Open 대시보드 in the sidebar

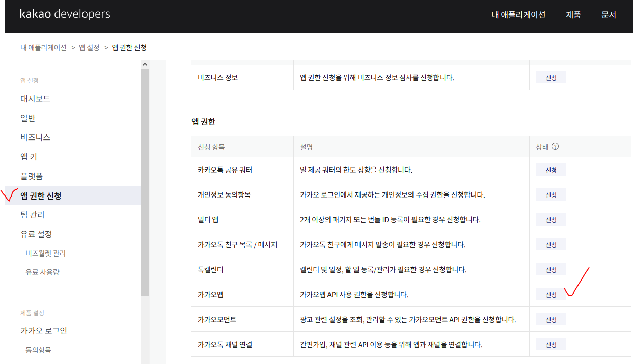click(35, 99)
